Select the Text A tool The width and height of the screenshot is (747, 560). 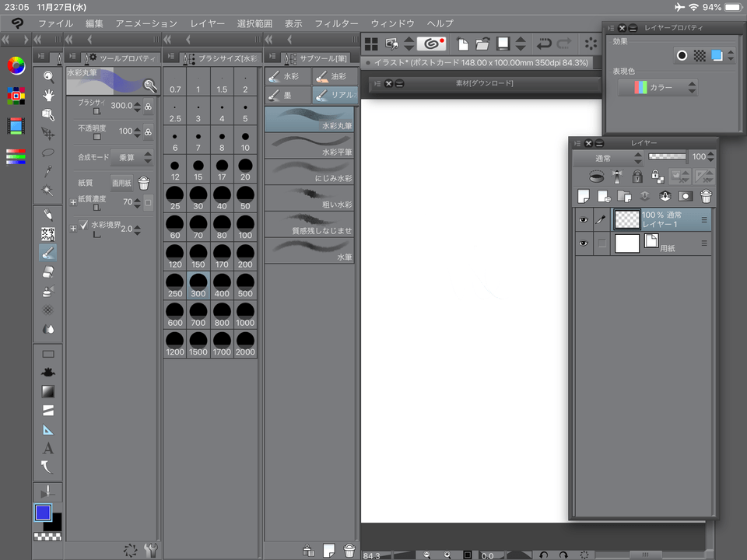point(48,448)
